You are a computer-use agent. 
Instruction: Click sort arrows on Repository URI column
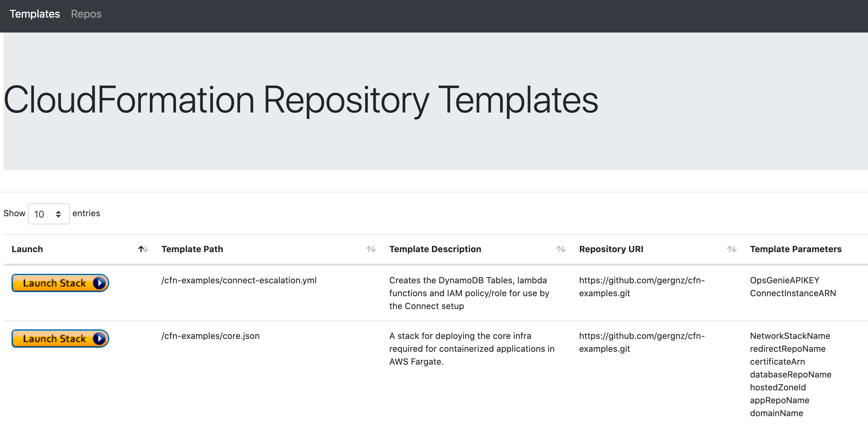click(732, 249)
